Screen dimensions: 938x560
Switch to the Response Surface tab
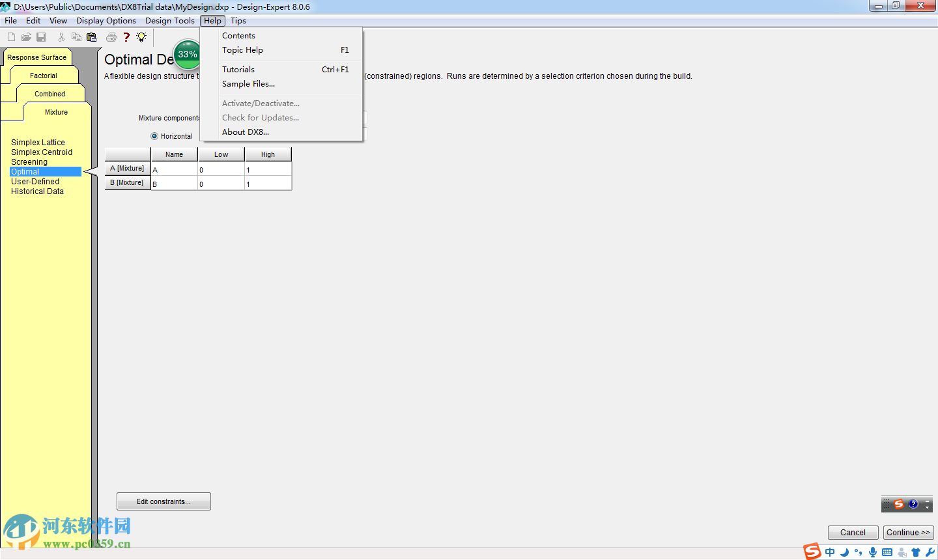click(x=36, y=57)
